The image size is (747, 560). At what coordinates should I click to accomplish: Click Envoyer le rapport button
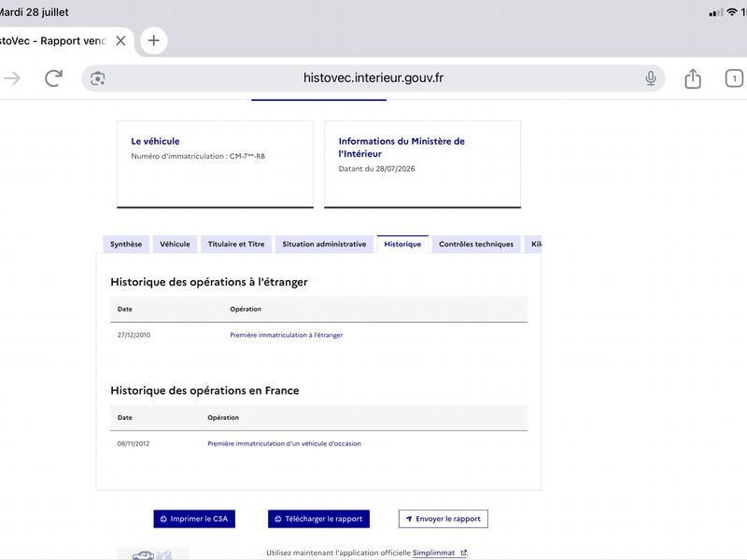click(x=443, y=519)
